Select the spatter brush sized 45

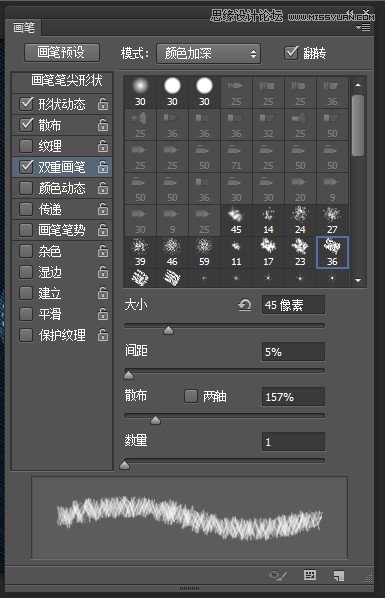[236, 220]
